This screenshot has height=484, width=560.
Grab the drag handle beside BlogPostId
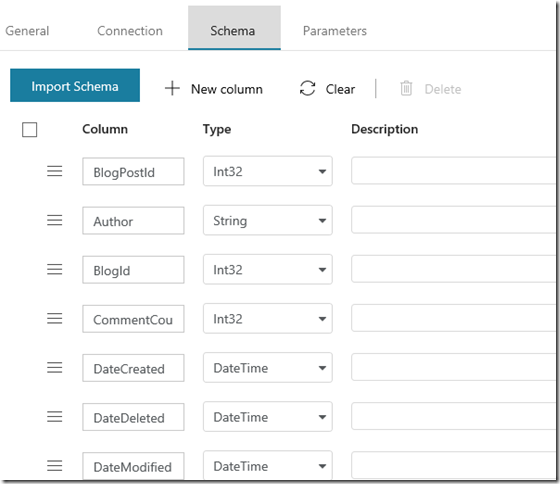click(55, 171)
